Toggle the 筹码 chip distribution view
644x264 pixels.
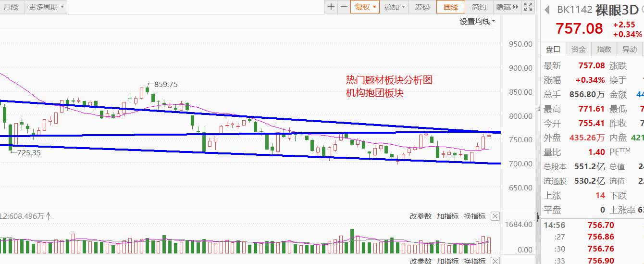(x=422, y=7)
